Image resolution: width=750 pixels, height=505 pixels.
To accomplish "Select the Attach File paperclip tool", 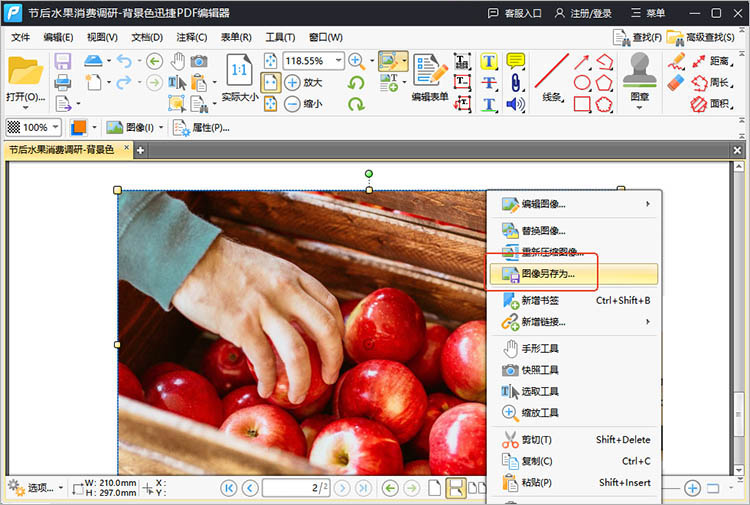I will tap(515, 82).
